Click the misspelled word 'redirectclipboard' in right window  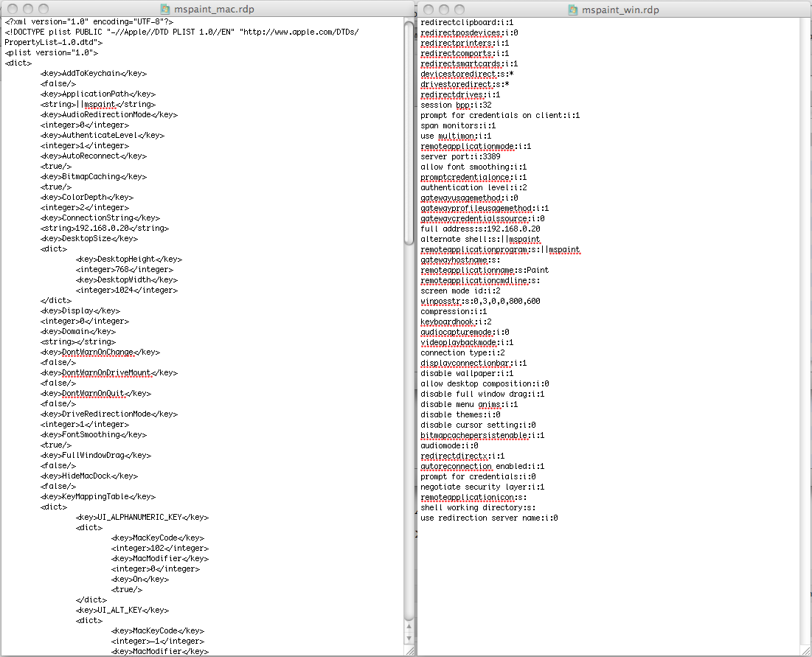[x=457, y=22]
